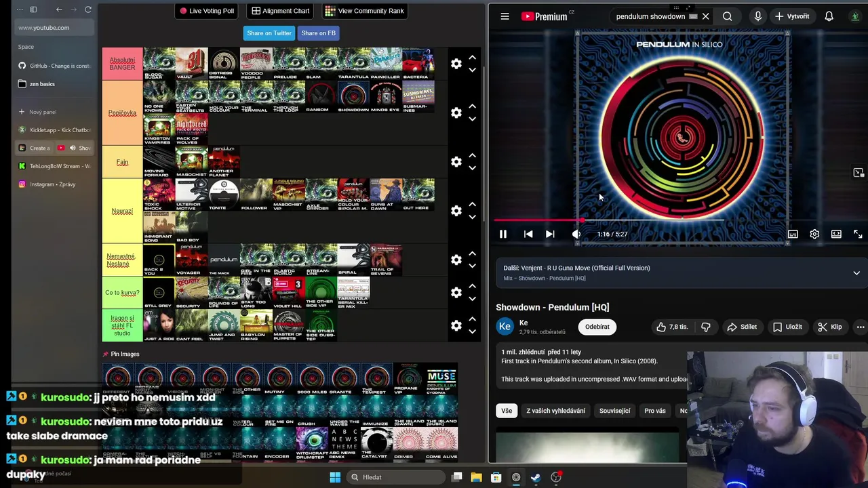
Task: Toggle Pin Images below the tier list
Action: (121, 354)
